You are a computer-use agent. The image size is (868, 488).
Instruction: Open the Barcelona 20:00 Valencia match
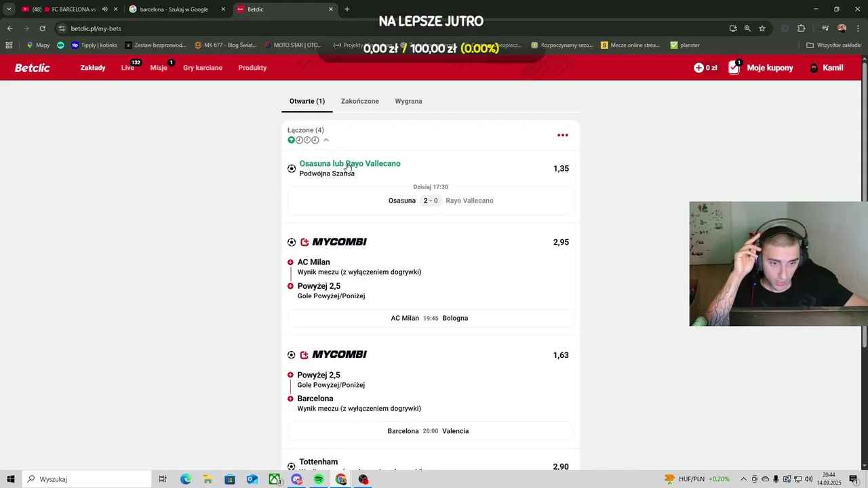point(431,431)
